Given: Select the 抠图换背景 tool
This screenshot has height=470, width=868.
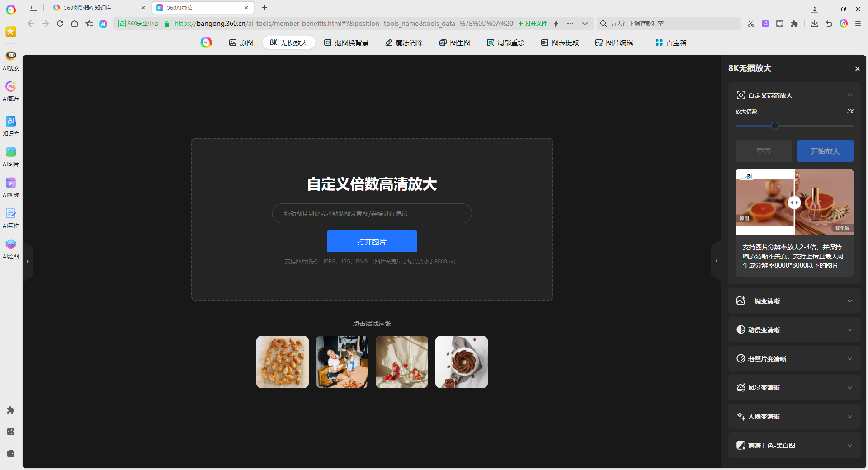Looking at the screenshot, I should (x=346, y=42).
